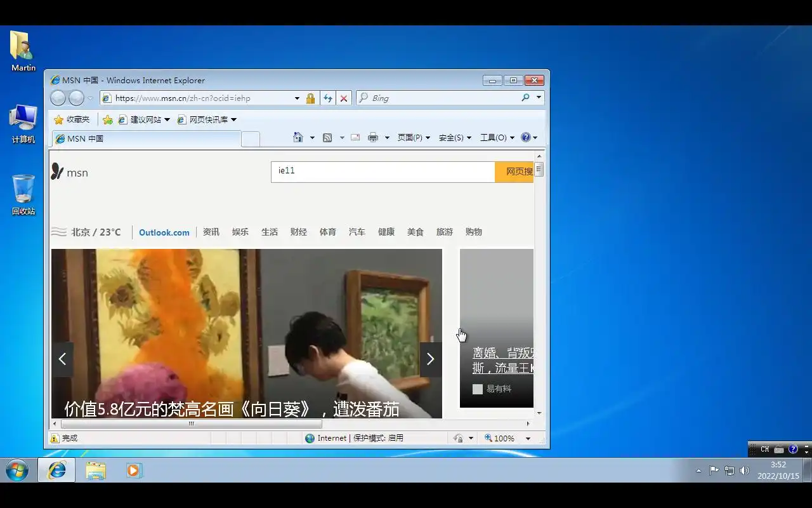The image size is (812, 508).
Task: Open the 财经 finance category
Action: pos(299,232)
